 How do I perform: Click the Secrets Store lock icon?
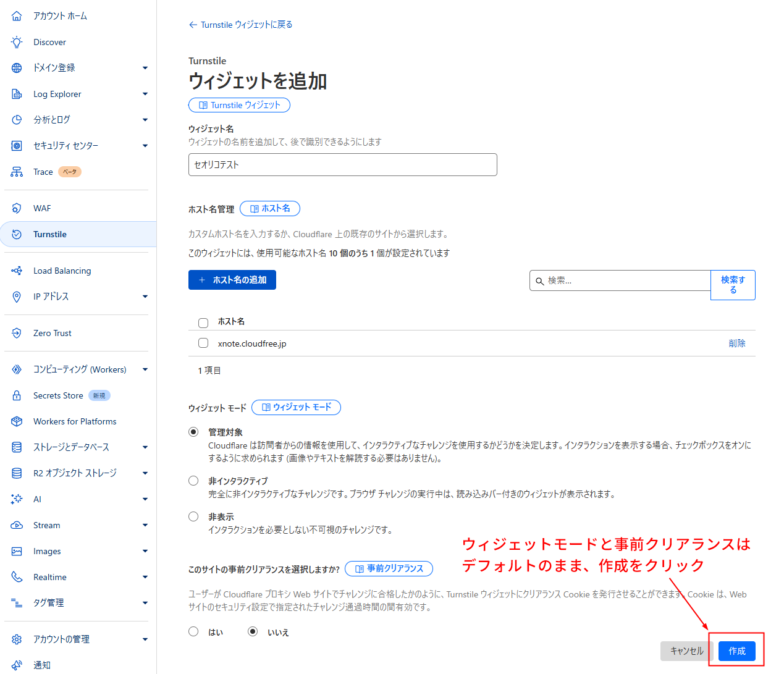[17, 395]
